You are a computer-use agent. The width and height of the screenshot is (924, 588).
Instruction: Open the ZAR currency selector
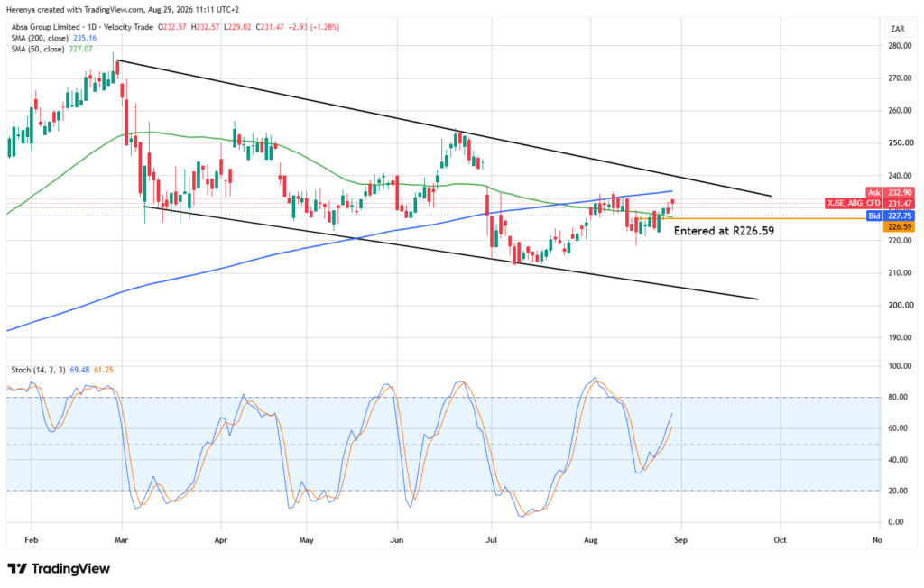point(898,29)
